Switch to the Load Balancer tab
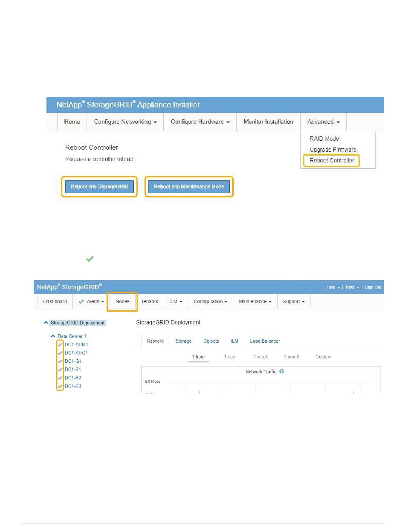 click(265, 341)
